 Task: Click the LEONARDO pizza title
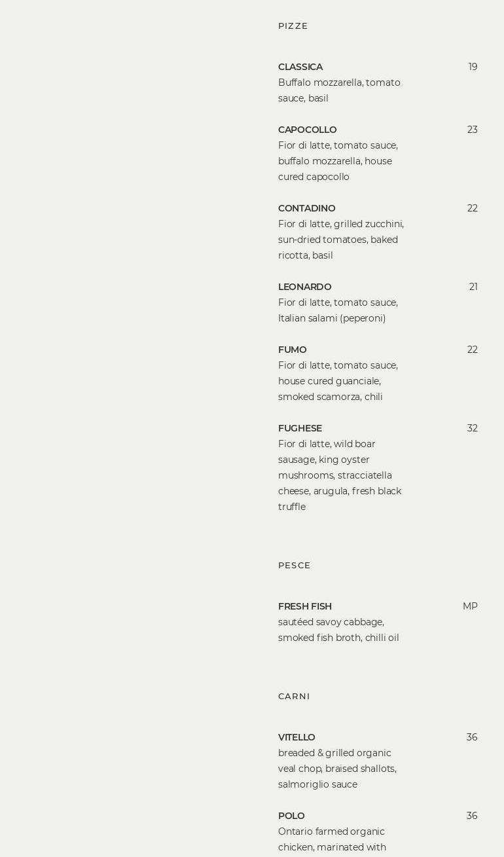coord(304,287)
